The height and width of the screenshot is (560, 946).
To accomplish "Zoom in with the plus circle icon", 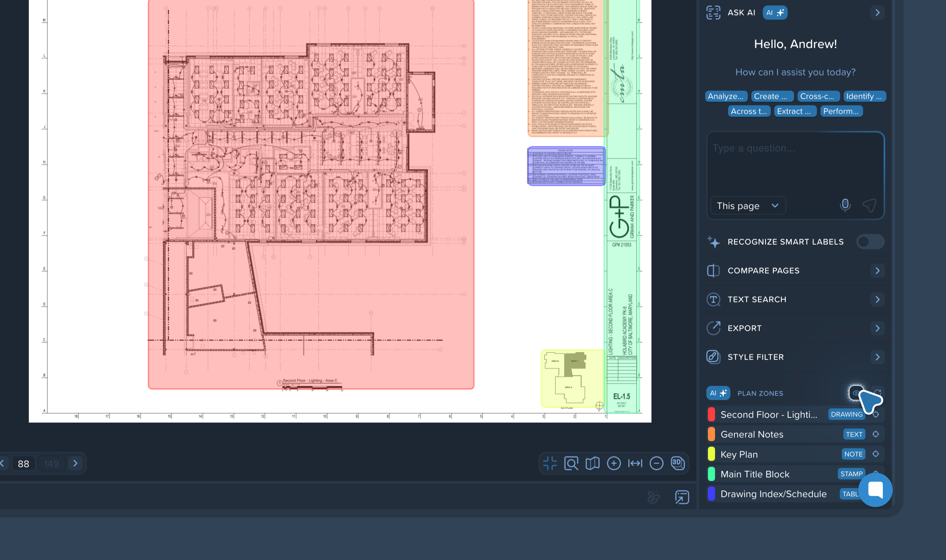I will pos(614,463).
